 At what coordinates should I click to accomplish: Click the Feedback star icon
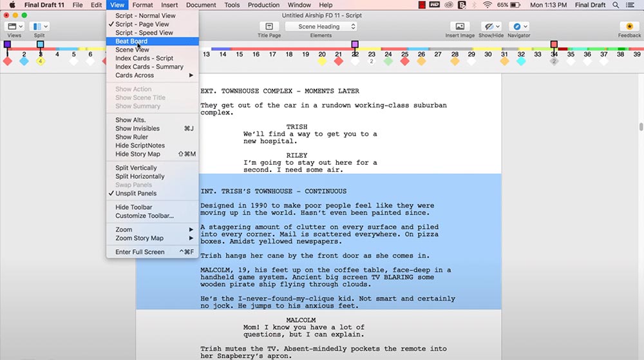point(629,26)
